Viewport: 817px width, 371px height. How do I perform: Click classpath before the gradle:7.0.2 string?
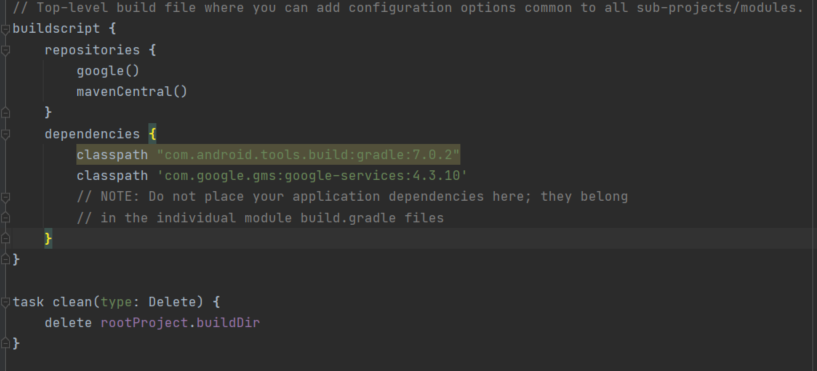click(x=112, y=155)
